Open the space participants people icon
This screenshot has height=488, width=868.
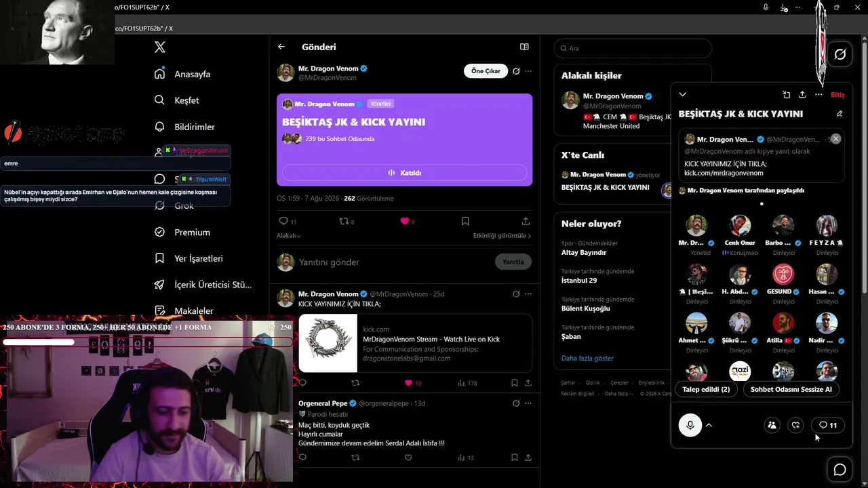pos(772,425)
